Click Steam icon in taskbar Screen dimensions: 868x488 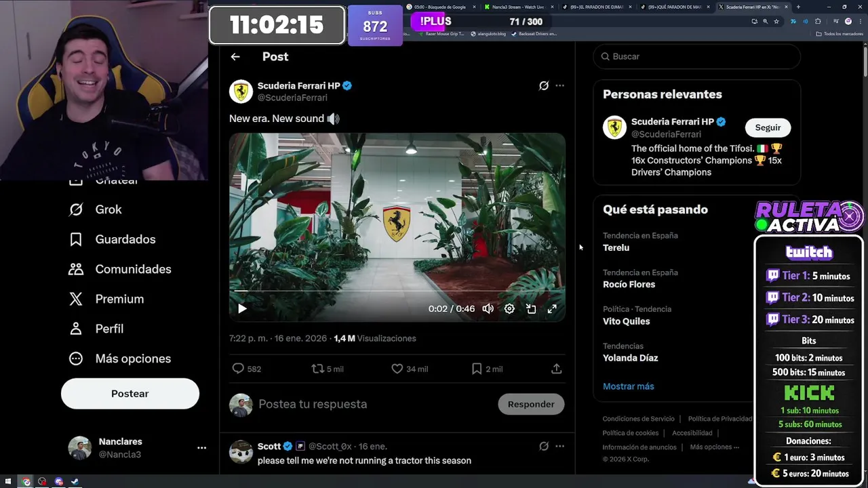(75, 482)
